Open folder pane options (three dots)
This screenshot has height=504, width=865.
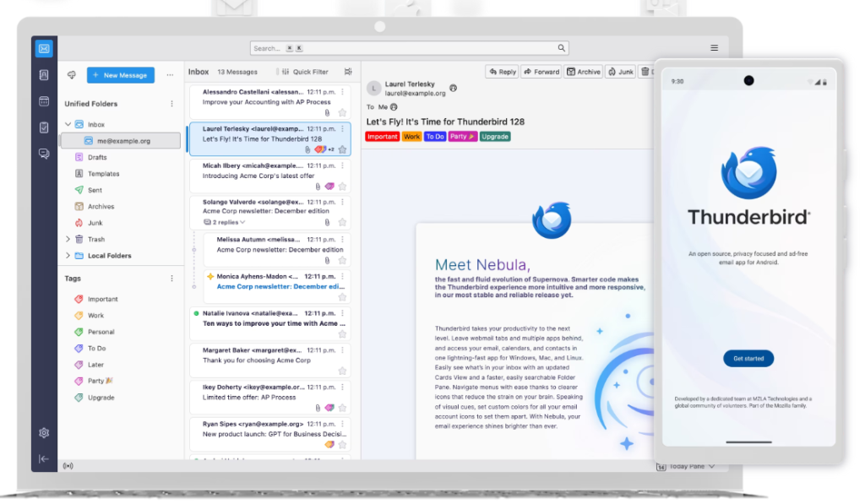[x=170, y=75]
